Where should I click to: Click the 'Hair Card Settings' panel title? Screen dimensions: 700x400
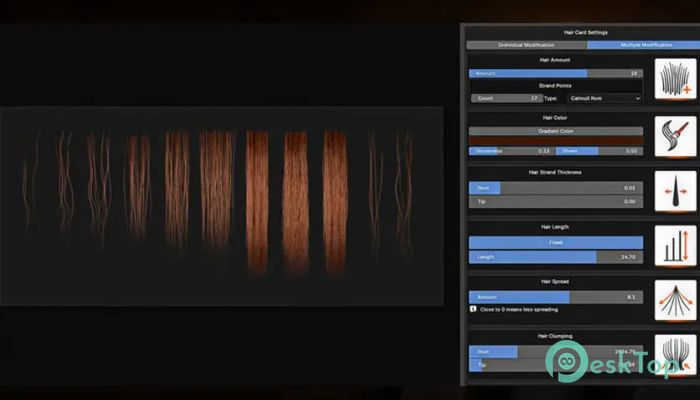point(585,33)
